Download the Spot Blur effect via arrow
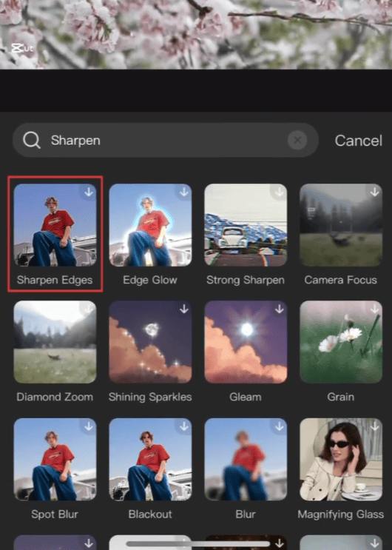This screenshot has width=392, height=550. [x=89, y=426]
